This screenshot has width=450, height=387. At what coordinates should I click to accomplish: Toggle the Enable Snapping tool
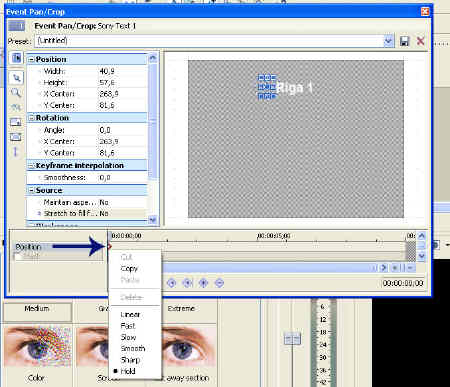coord(16,107)
